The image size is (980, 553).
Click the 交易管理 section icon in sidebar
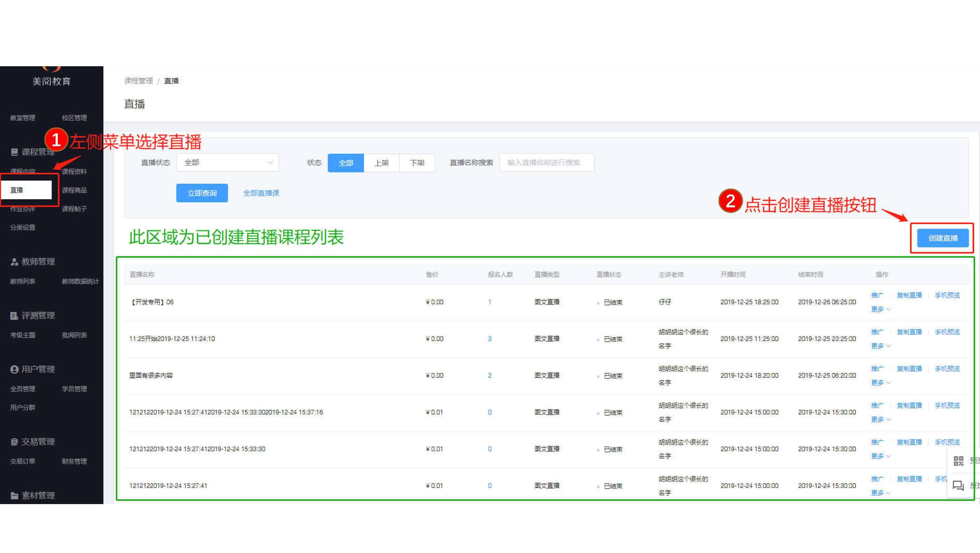15,442
